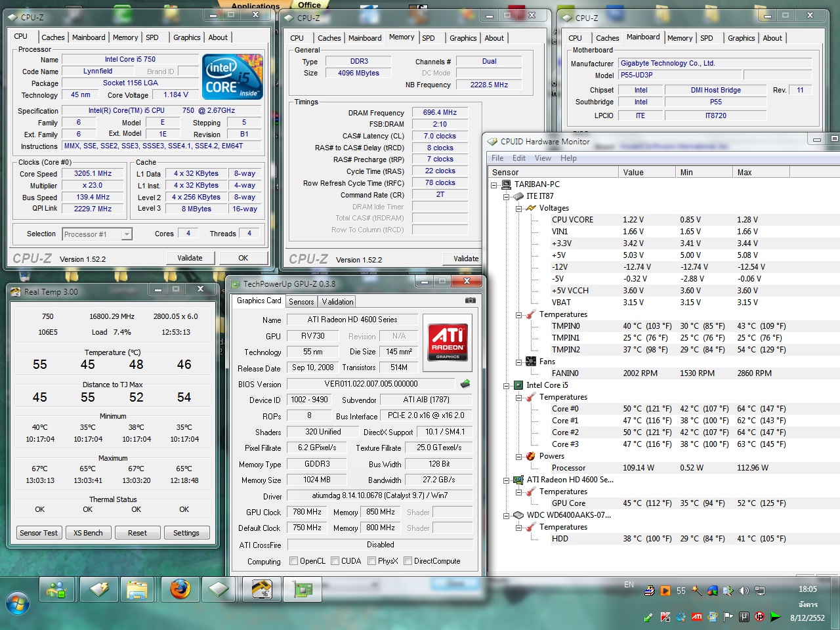Open the View menu in HWMonitor
This screenshot has width=840, height=630.
tap(543, 158)
